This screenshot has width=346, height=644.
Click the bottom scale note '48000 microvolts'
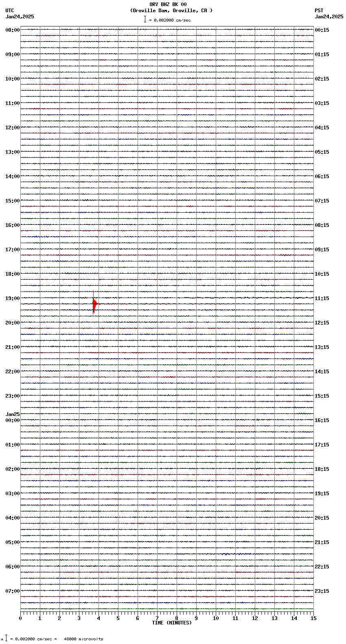click(x=83, y=639)
